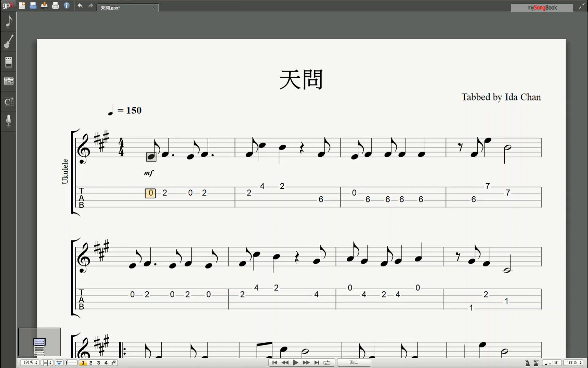Image resolution: width=588 pixels, height=368 pixels.
Task: Select voice 4
Action: click(x=106, y=363)
